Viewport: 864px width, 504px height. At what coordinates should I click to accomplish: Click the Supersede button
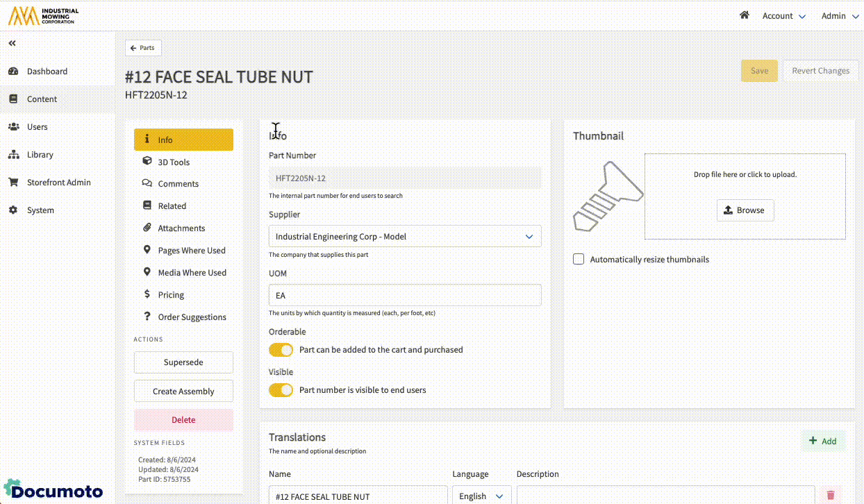coord(183,362)
